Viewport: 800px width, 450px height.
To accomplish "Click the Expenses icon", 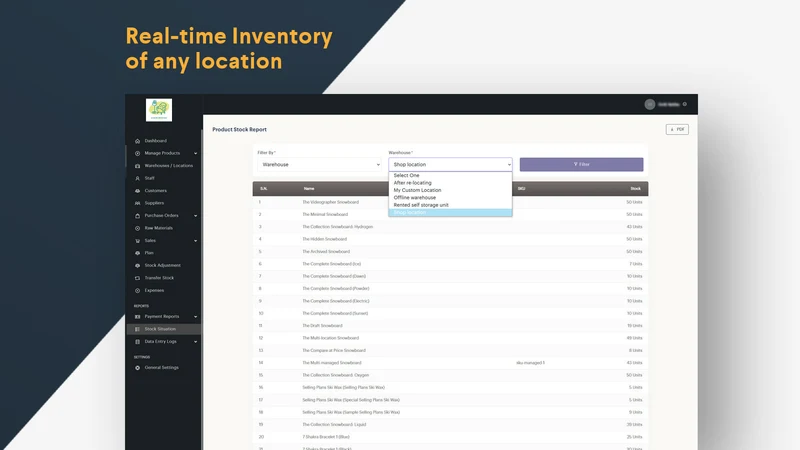I will [137, 291].
